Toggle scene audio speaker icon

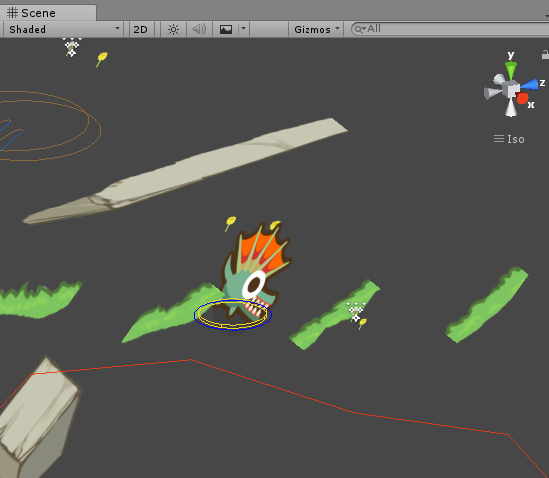pos(199,29)
